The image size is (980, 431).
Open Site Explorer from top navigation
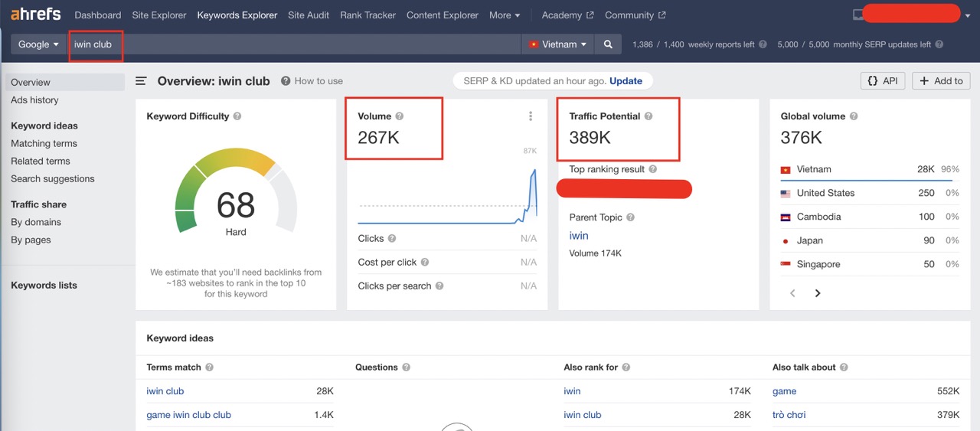(158, 15)
